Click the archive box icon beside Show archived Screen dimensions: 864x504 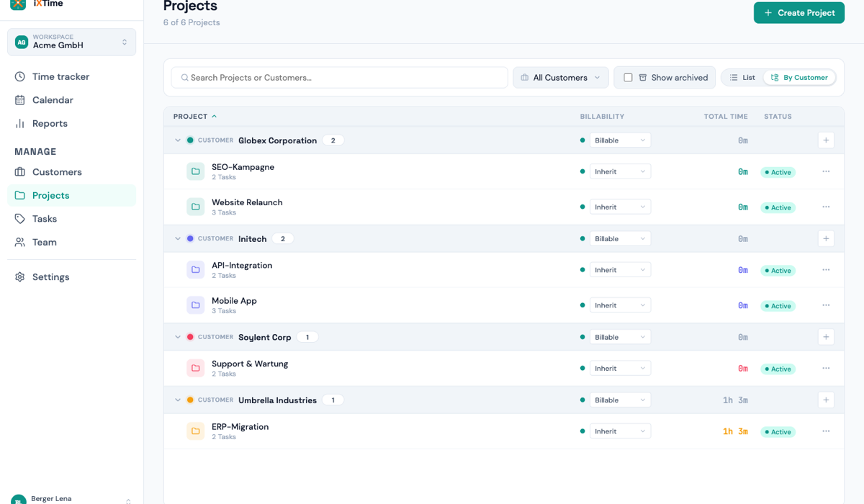[x=643, y=78]
